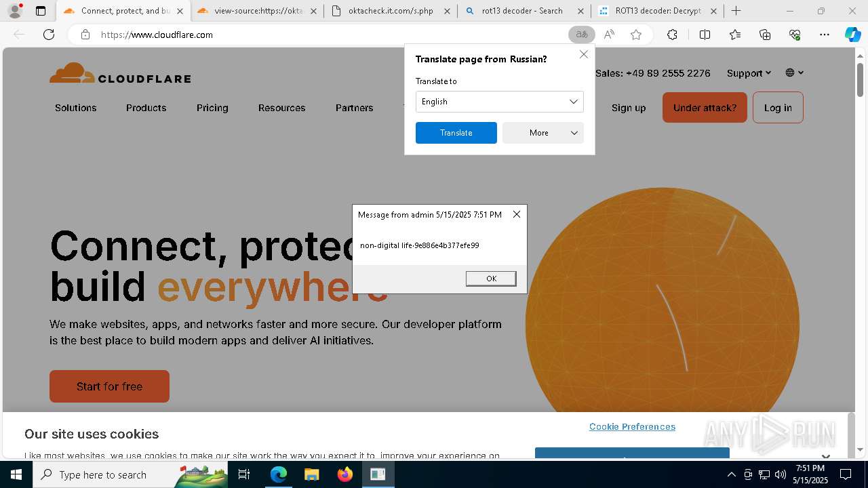Switch to ROT13 decoder Decrypt tab
The height and width of the screenshot is (488, 868).
tap(657, 11)
